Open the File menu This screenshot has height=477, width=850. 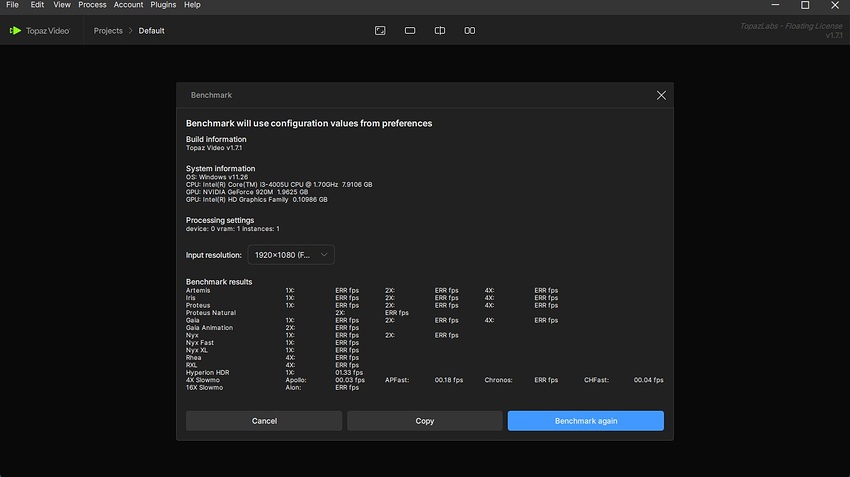(x=12, y=5)
